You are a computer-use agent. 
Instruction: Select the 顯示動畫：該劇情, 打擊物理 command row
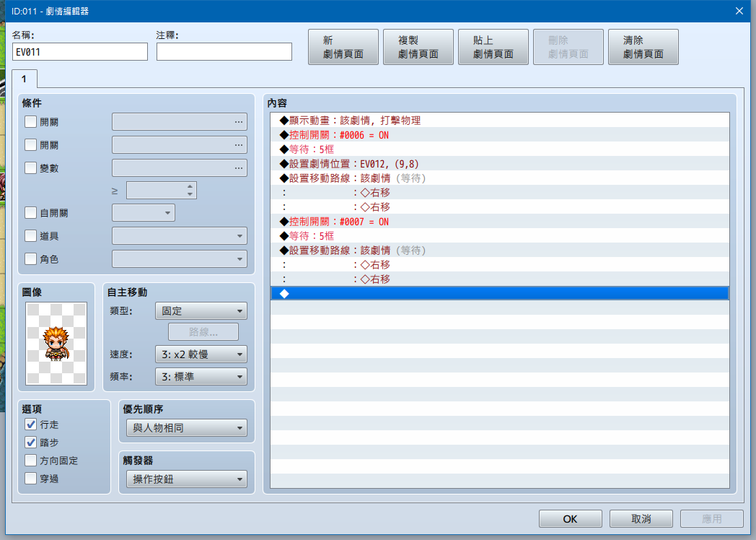[x=499, y=120]
